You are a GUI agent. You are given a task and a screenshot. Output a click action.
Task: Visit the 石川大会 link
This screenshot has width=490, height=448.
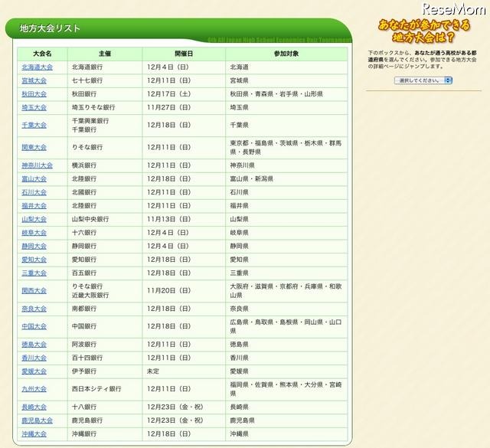coord(34,192)
